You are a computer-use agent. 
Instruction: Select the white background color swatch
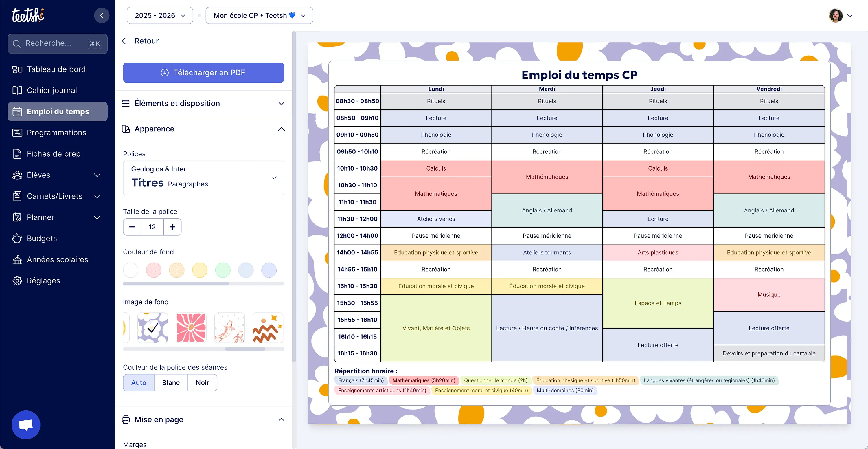point(131,270)
